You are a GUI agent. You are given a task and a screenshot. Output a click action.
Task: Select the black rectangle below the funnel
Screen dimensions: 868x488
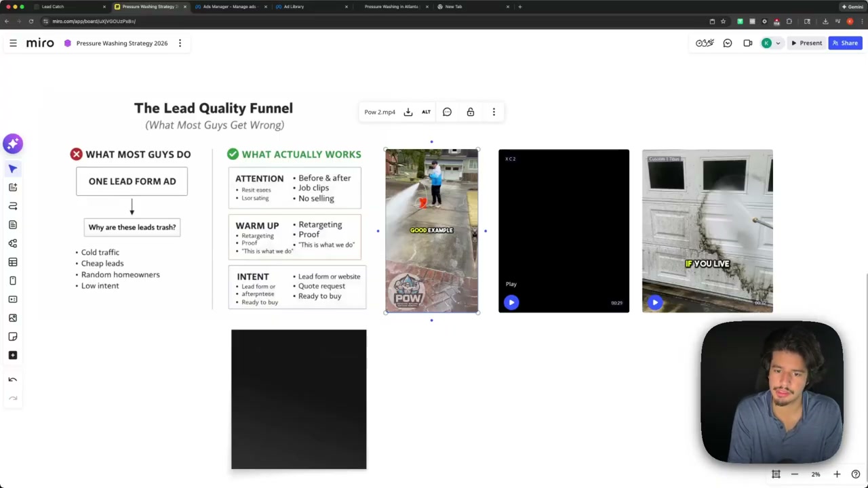(x=298, y=399)
